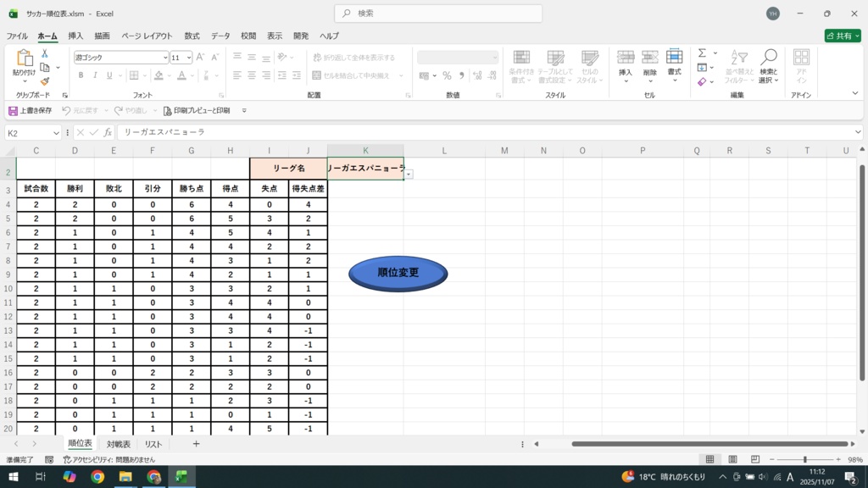
Task: Click the insert function fx icon
Action: coord(108,132)
